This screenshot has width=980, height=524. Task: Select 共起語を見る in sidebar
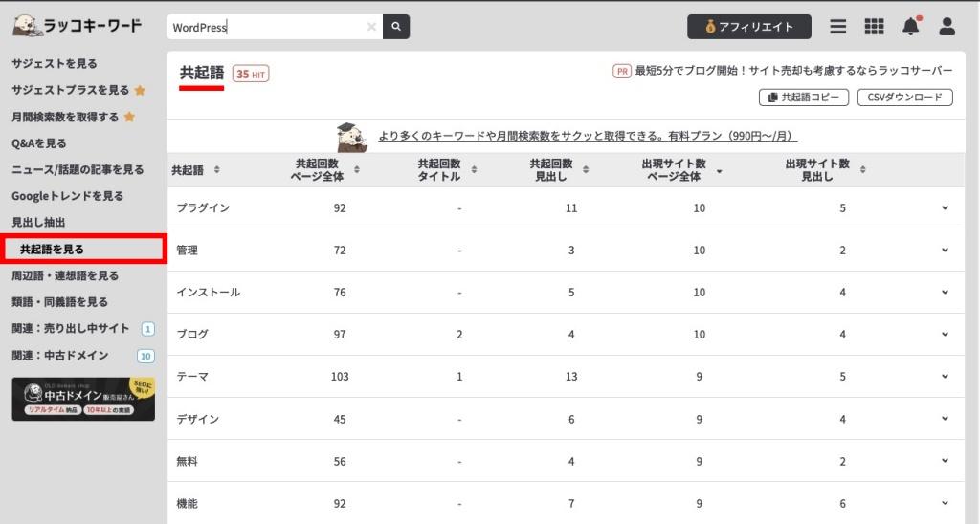pos(82,250)
